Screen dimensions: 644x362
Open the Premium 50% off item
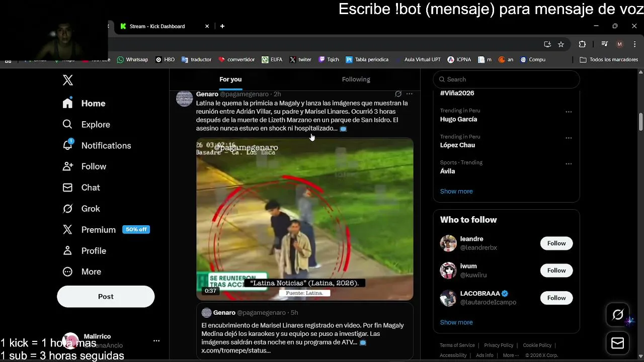coord(106,230)
